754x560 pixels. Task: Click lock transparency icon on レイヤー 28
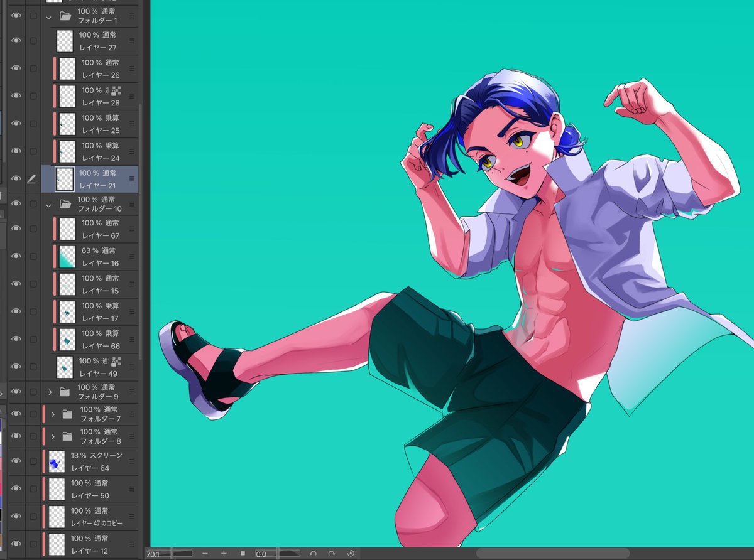pyautogui.click(x=116, y=91)
